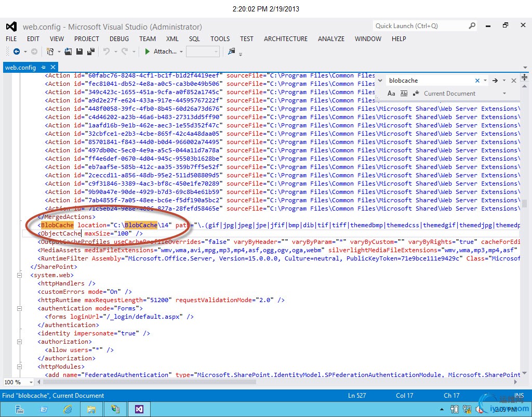Save web.config with the Save icon
This screenshot has width=532, height=417.
coord(79,51)
